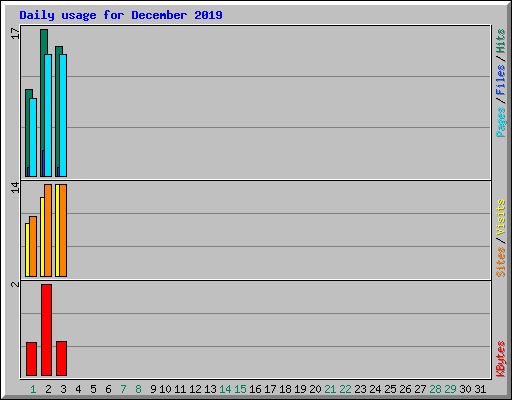This screenshot has height=400, width=512.
Task: Click day 26 on the x-axis
Action: [x=405, y=389]
